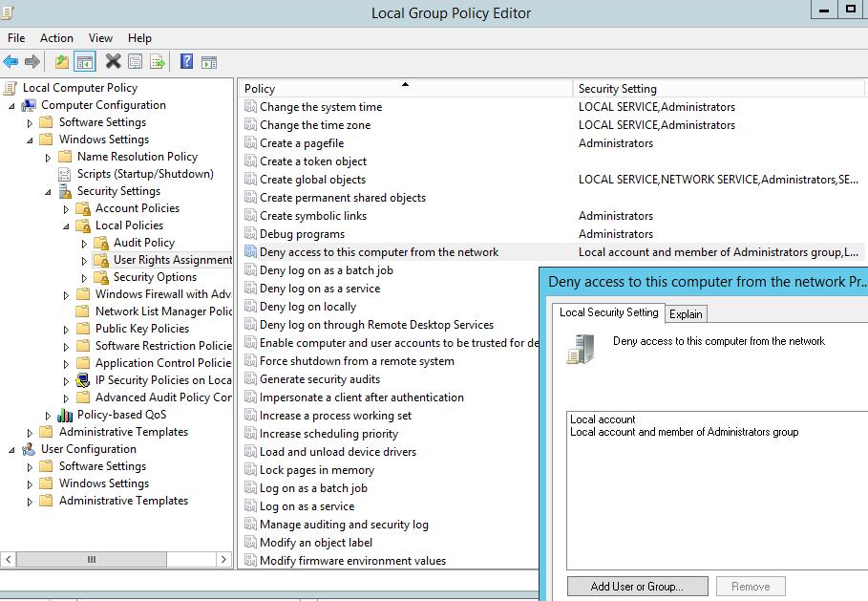Viewport: 868px width, 601px height.
Task: Click tree pane scrollbar left arrow
Action: coord(8,560)
